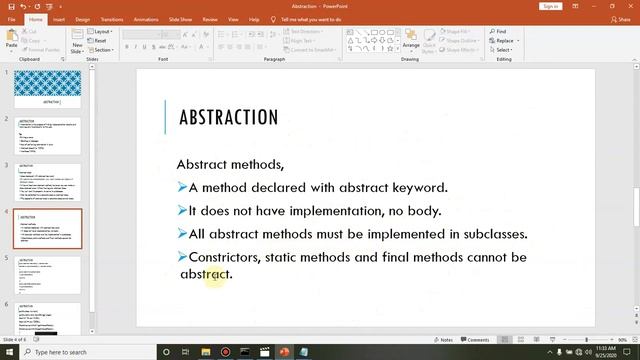The height and width of the screenshot is (360, 640).
Task: Pick the triangle shape in gallery
Action: (350, 40)
